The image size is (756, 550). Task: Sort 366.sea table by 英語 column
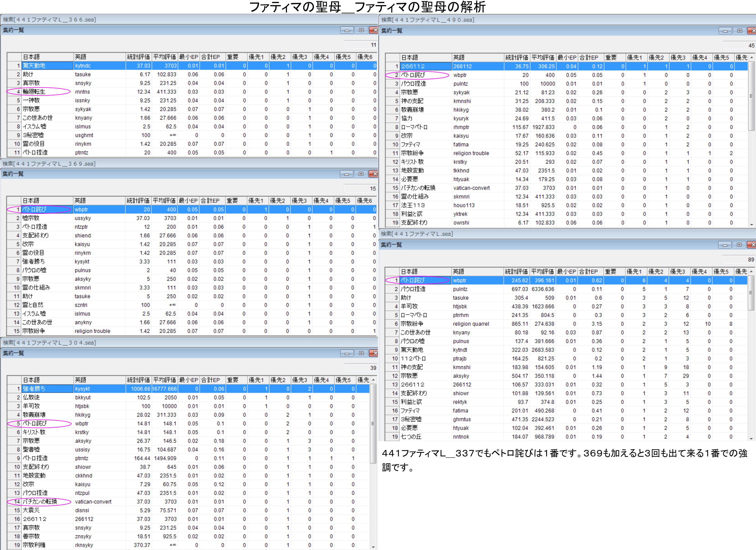100,57
